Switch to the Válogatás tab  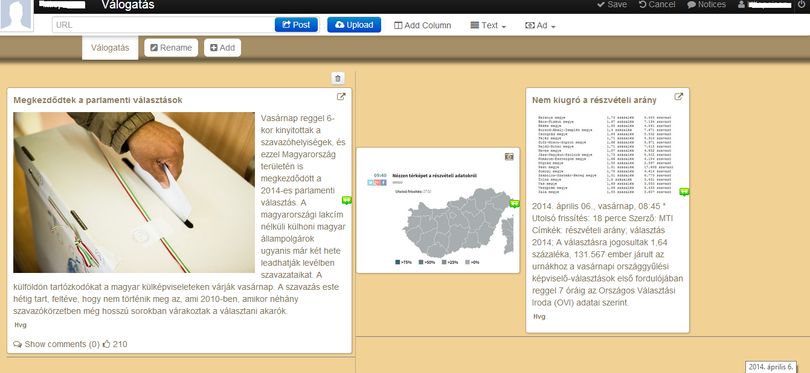pos(110,48)
